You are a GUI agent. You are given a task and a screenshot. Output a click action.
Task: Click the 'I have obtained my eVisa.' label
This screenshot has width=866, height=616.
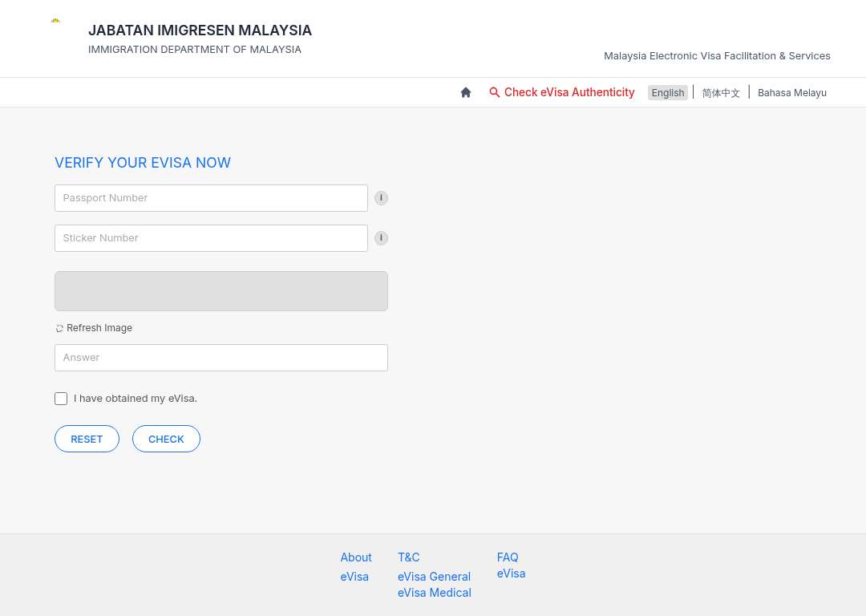click(x=136, y=399)
